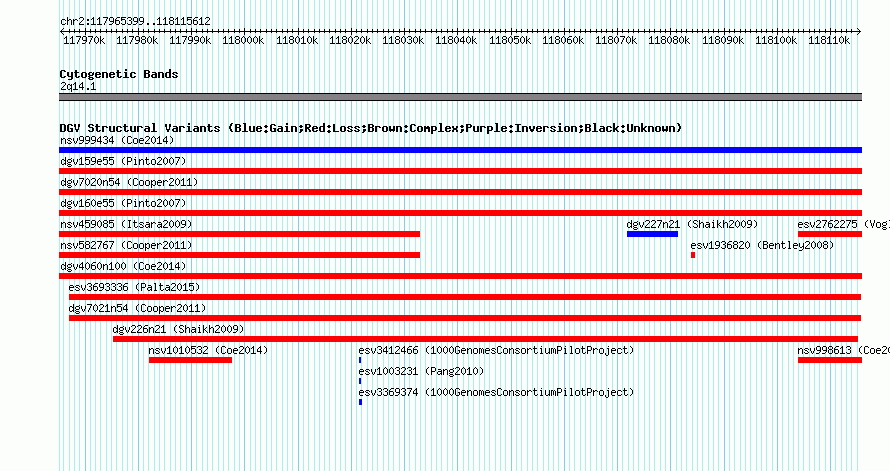Click the 117980k ruler position
Screen dimensions: 890x471
(137, 40)
